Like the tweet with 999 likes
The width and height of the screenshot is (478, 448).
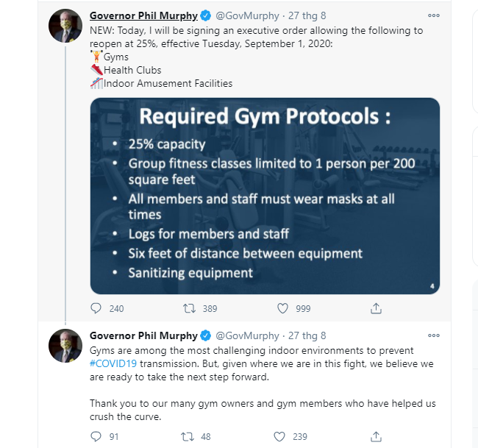[x=282, y=308]
